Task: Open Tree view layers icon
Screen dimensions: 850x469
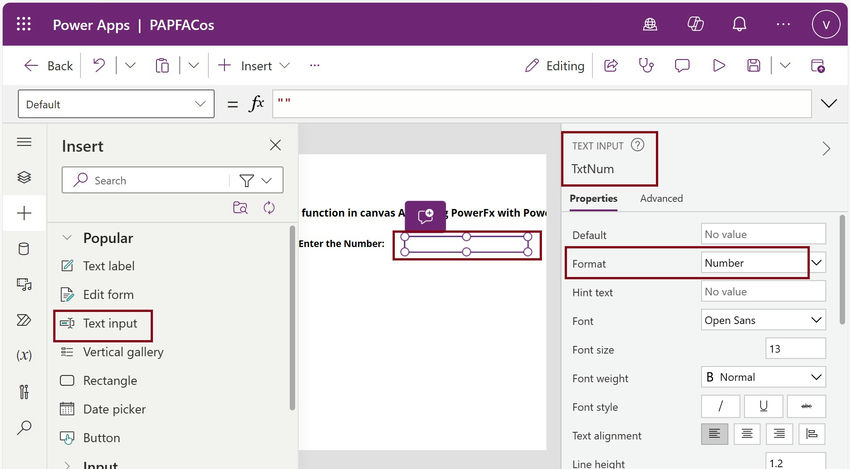Action: pyautogui.click(x=24, y=177)
